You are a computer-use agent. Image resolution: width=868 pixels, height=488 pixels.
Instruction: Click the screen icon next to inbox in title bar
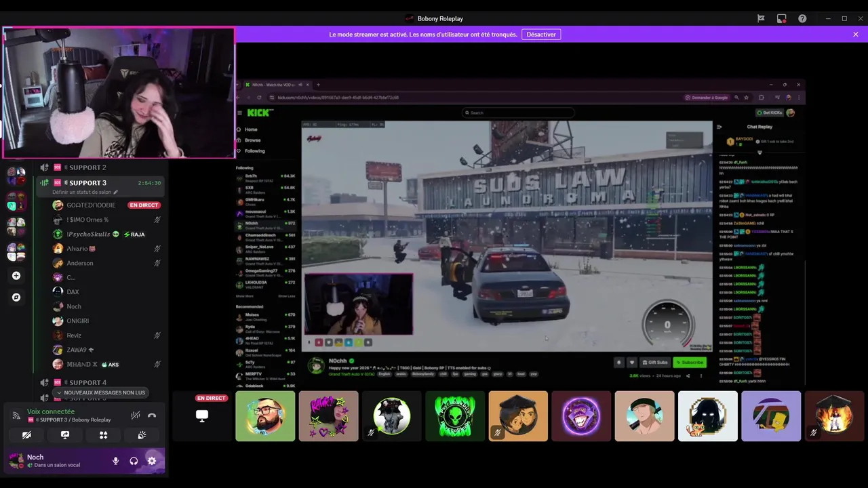782,18
